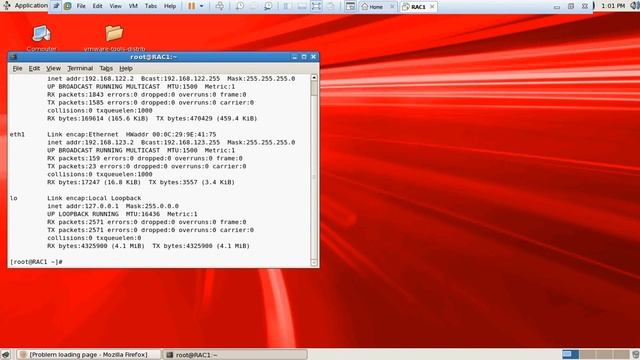Click the 1:01 PM clock
Screen dimensions: 640x360
613,6
